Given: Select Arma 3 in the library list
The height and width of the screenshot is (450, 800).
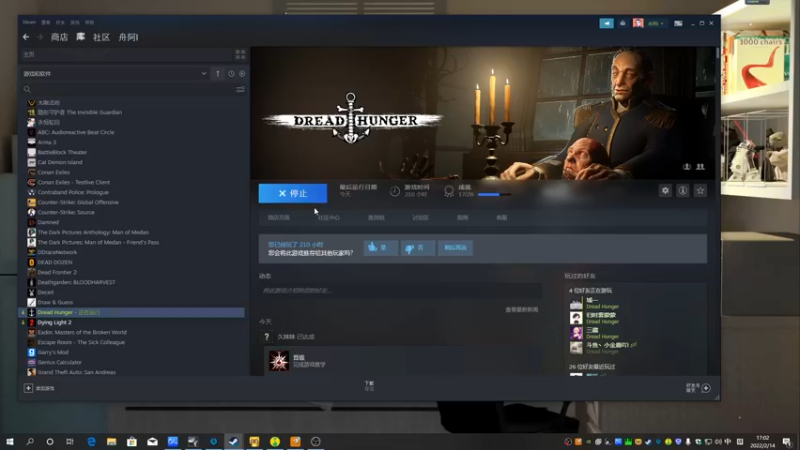Looking at the screenshot, I should (47, 142).
